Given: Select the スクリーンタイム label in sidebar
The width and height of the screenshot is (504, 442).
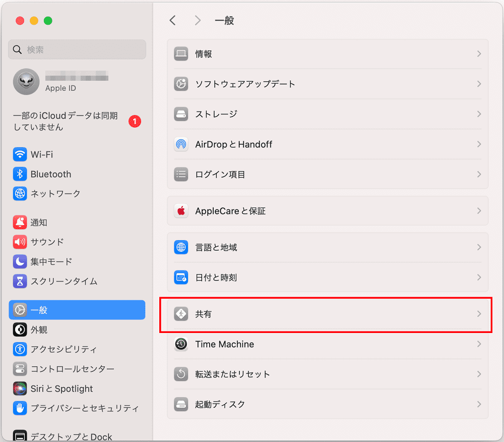Looking at the screenshot, I should tap(64, 281).
